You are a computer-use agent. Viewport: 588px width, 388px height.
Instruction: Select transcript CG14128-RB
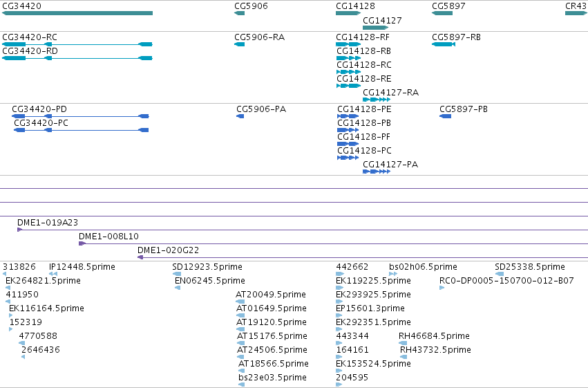(x=348, y=58)
